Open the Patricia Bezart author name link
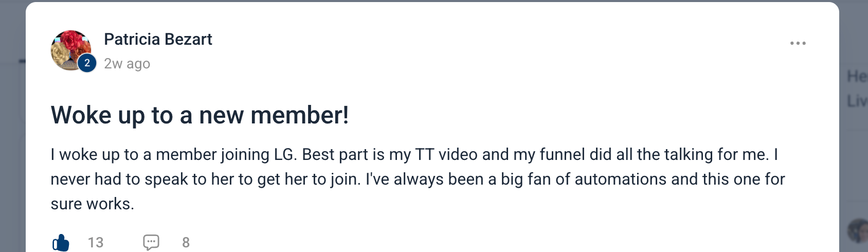868x252 pixels. point(158,40)
